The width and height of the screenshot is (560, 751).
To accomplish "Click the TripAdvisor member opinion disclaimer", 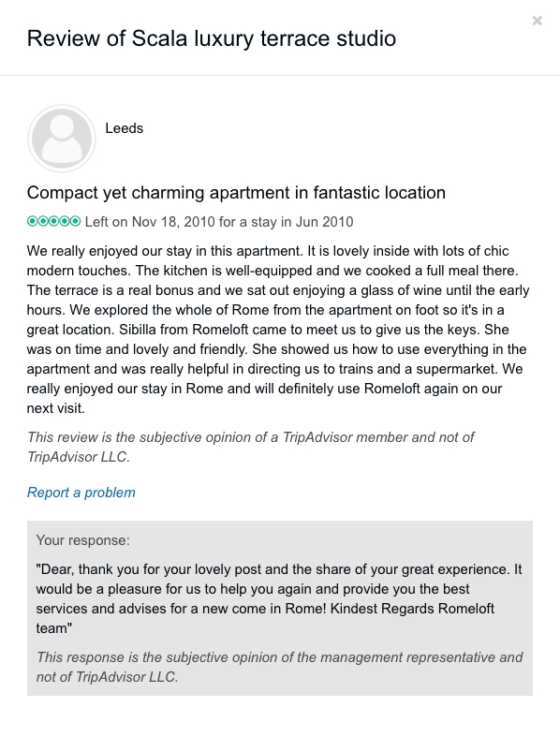I will (251, 447).
